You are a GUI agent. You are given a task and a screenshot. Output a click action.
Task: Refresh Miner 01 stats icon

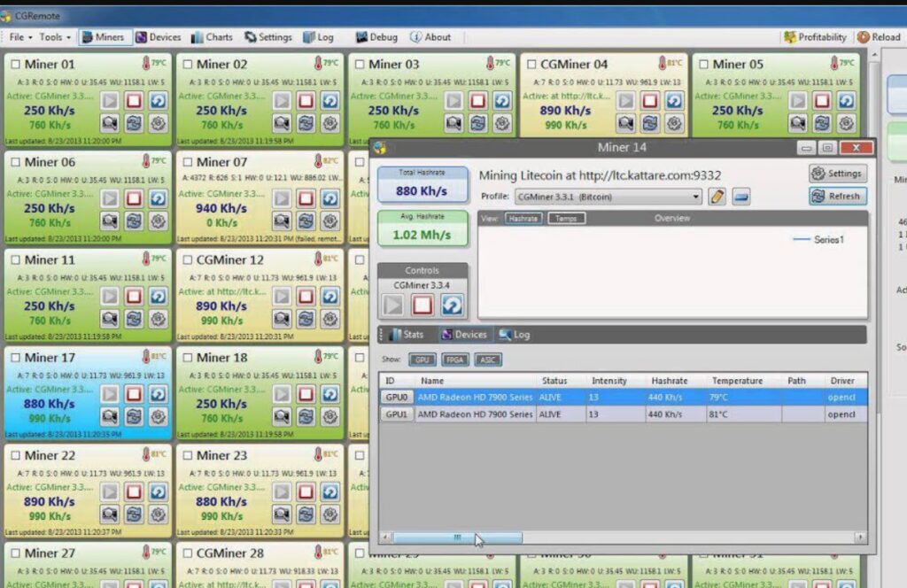point(134,123)
